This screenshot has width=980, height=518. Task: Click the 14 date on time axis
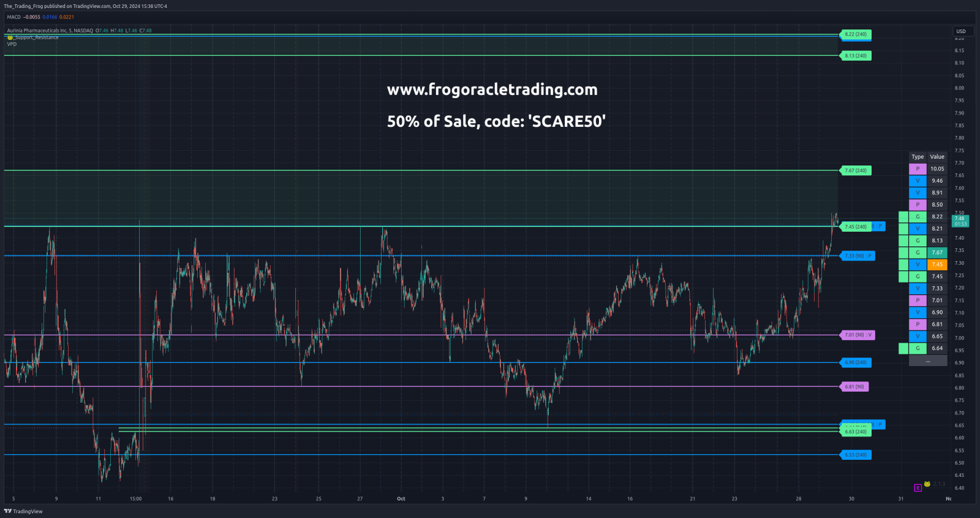pos(589,499)
